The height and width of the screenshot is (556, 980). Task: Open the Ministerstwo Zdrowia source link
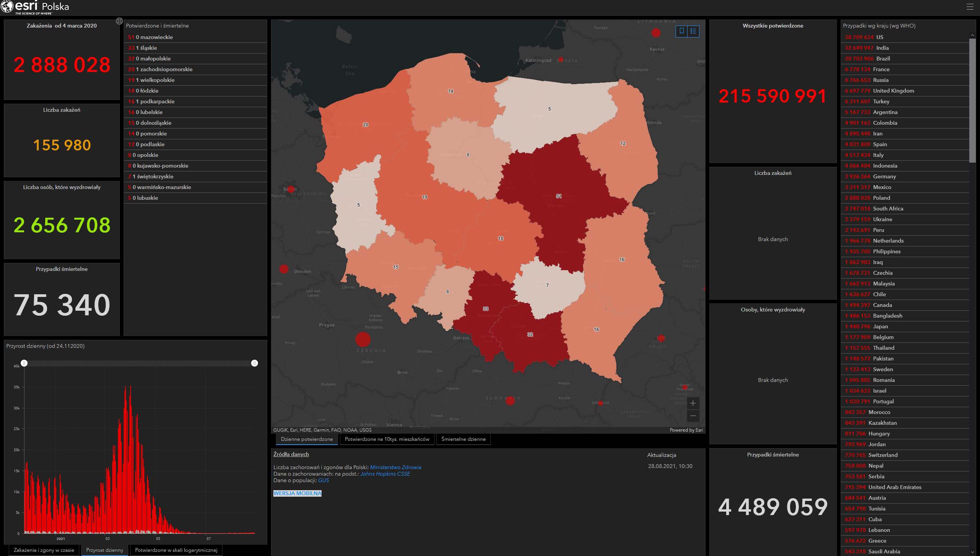pos(395,467)
